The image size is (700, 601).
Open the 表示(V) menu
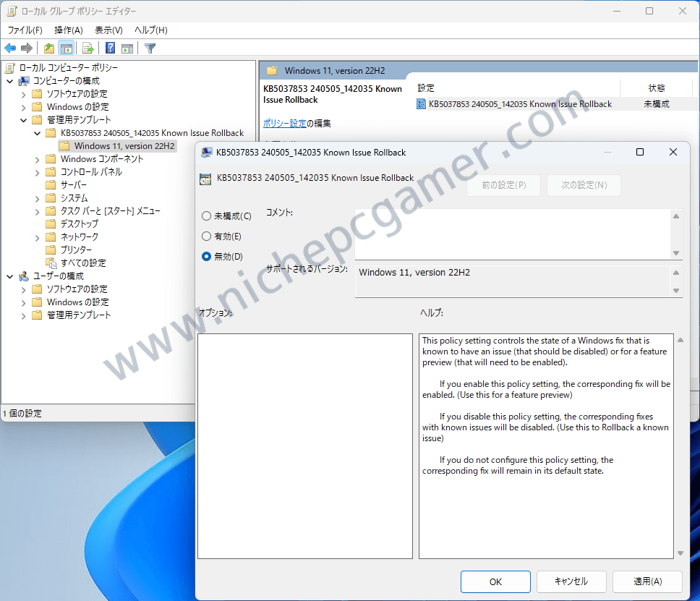coord(108,30)
